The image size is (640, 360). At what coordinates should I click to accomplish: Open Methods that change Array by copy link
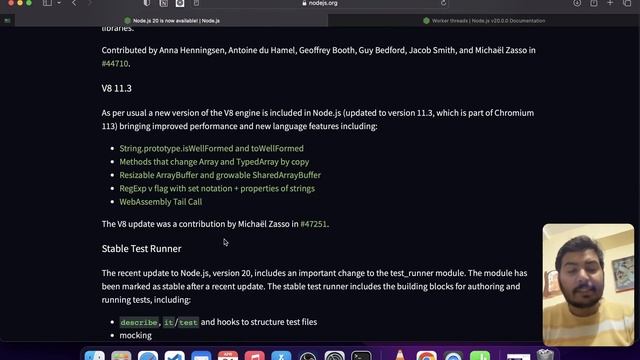[214, 162]
